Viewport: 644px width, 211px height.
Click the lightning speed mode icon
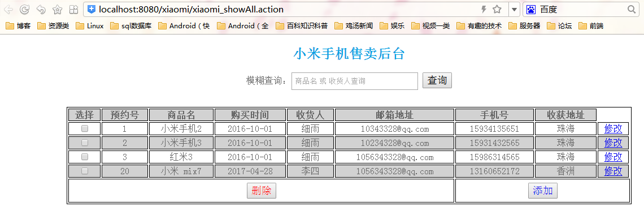click(x=484, y=9)
